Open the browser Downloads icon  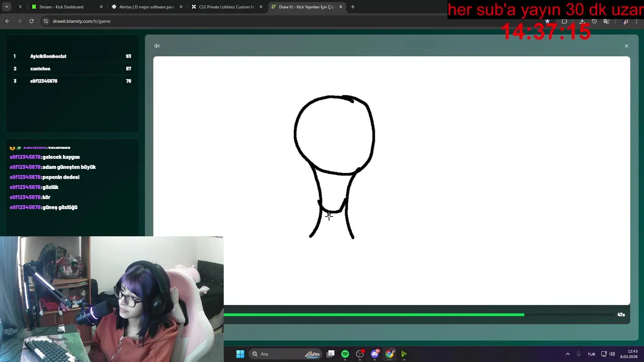click(582, 21)
